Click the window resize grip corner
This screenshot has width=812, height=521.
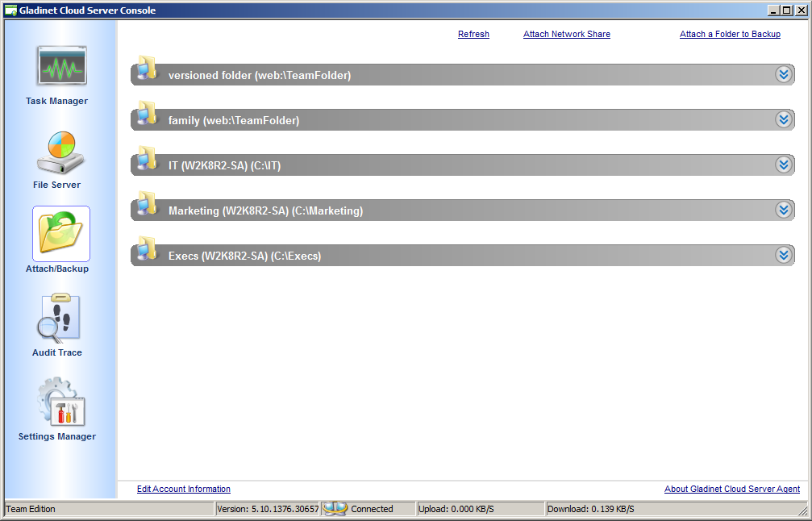[x=802, y=511]
